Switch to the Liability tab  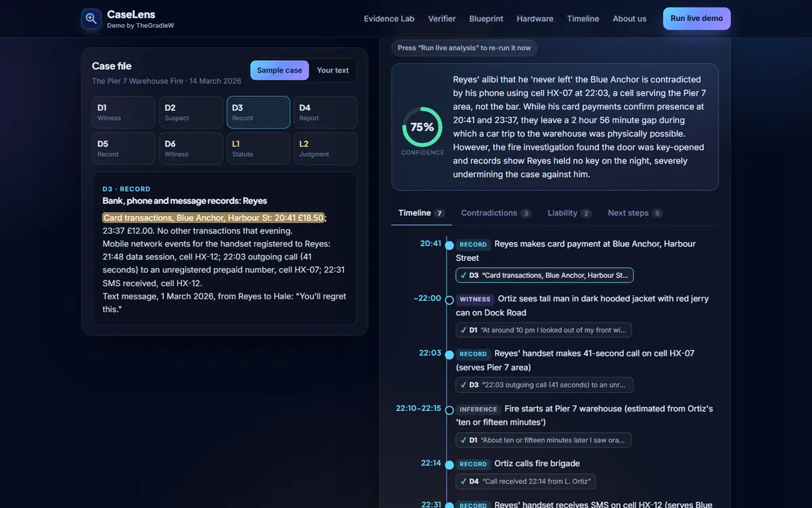(570, 213)
